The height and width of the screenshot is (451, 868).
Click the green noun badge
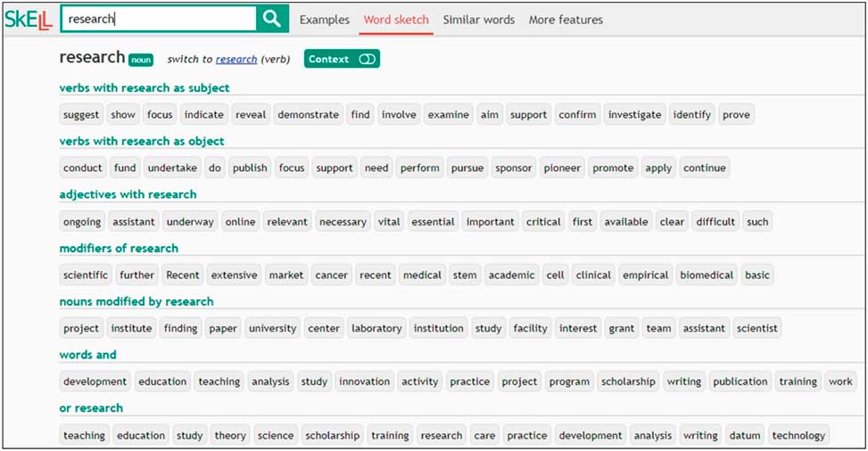(x=141, y=60)
